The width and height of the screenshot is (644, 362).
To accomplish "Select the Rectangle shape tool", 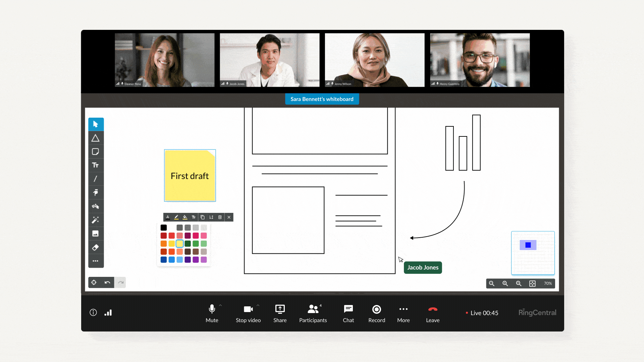I will (95, 152).
